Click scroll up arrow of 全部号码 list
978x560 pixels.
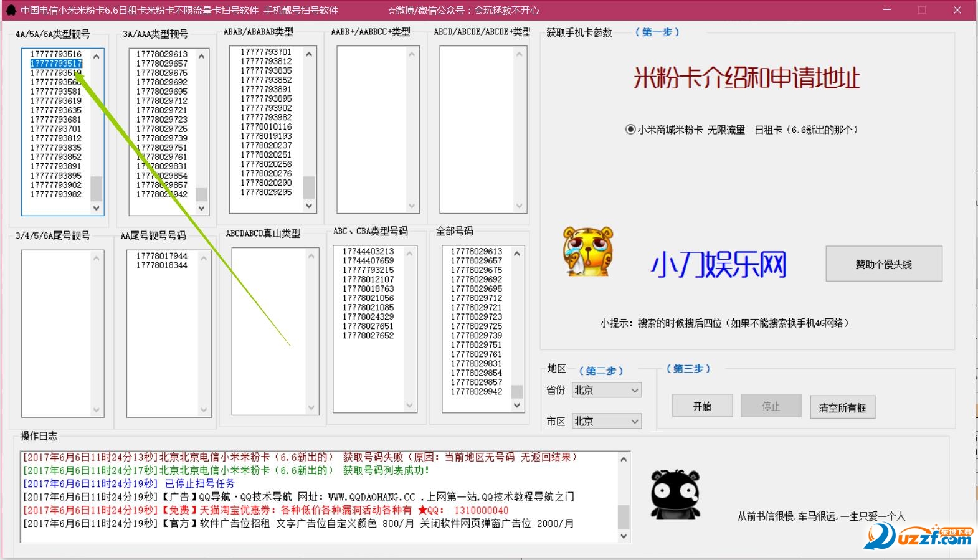click(517, 254)
